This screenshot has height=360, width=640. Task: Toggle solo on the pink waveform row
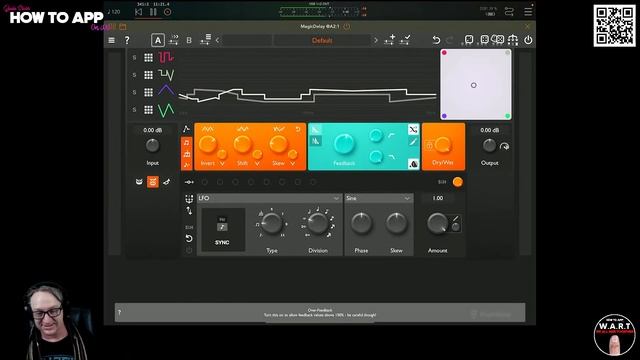[x=134, y=58]
